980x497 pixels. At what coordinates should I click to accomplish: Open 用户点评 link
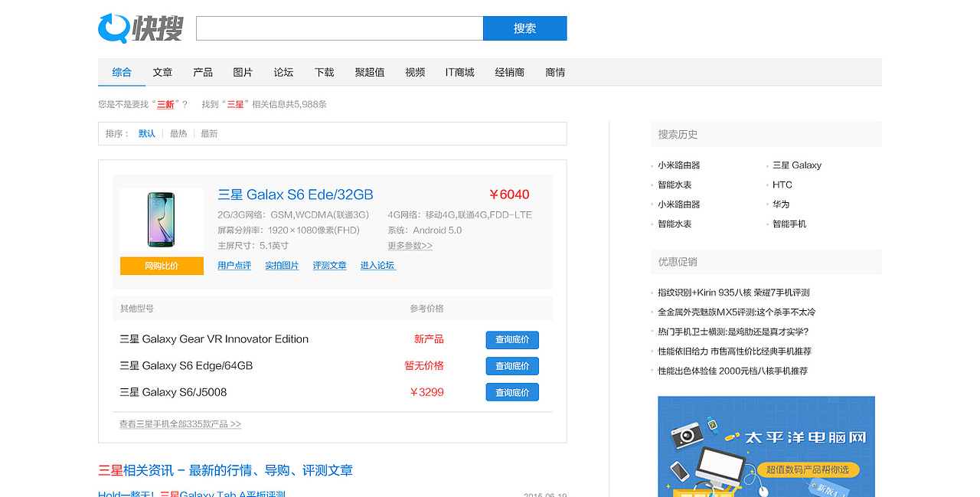(234, 266)
